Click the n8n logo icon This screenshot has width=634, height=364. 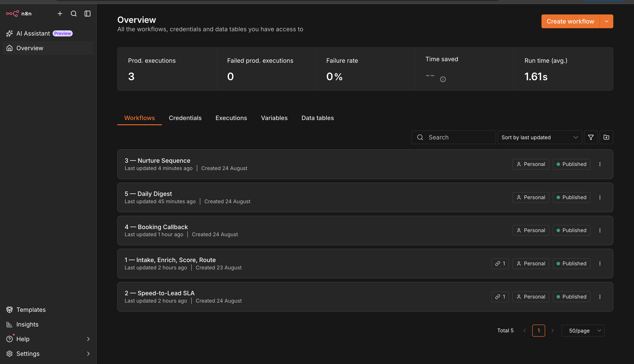13,14
